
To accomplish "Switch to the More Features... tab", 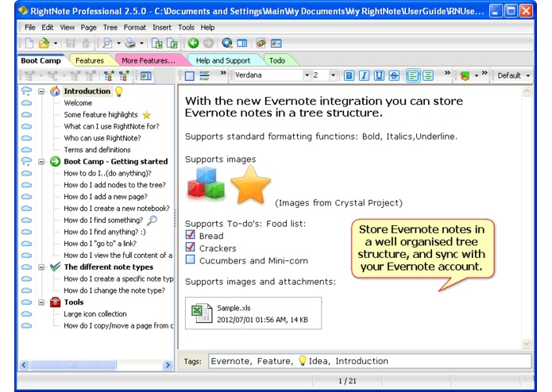I will [x=149, y=60].
